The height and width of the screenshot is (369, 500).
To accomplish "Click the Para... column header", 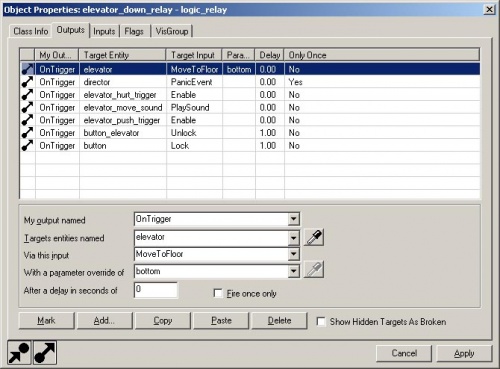I will point(239,55).
